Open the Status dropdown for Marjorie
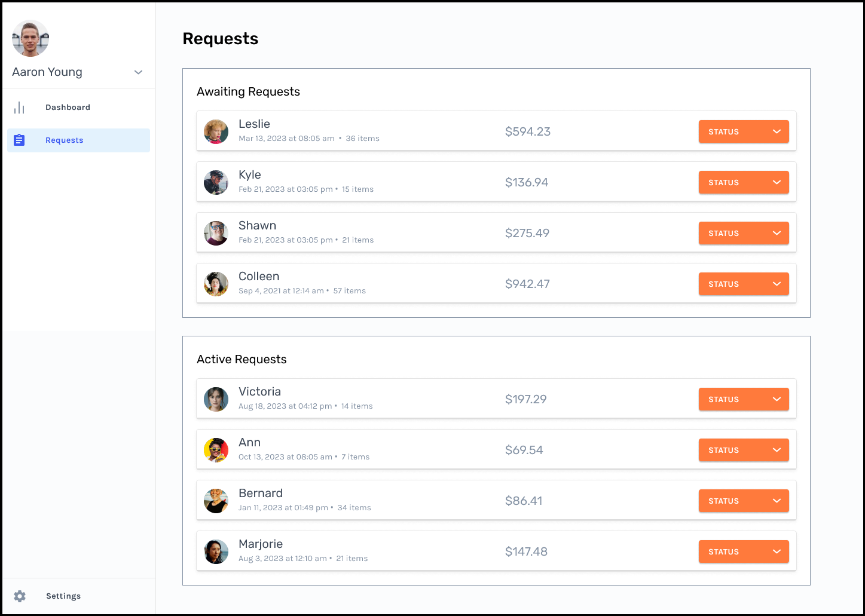865x616 pixels. coord(744,551)
